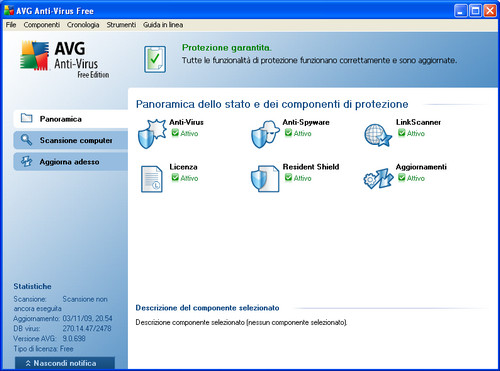
Task: Click the green check under Anti-Virus
Action: tap(175, 133)
